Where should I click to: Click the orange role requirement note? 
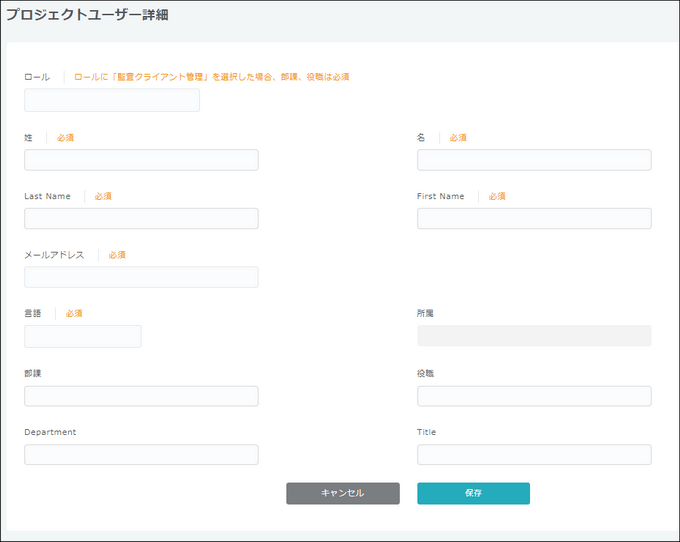click(211, 77)
